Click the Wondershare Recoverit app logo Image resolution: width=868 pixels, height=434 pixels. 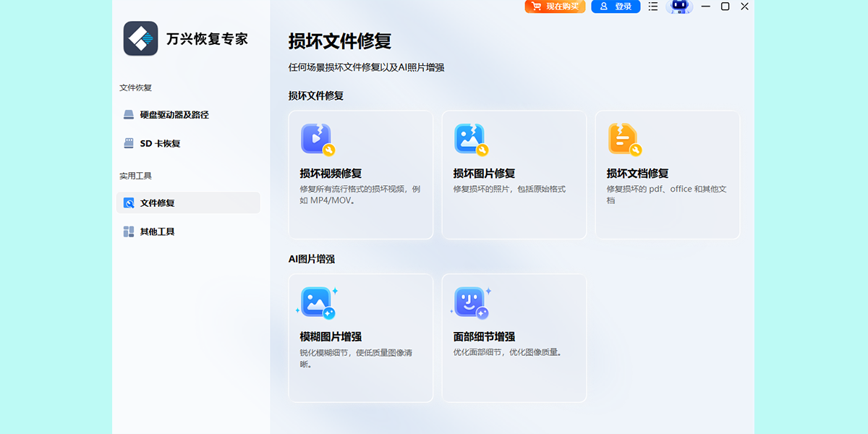click(140, 38)
